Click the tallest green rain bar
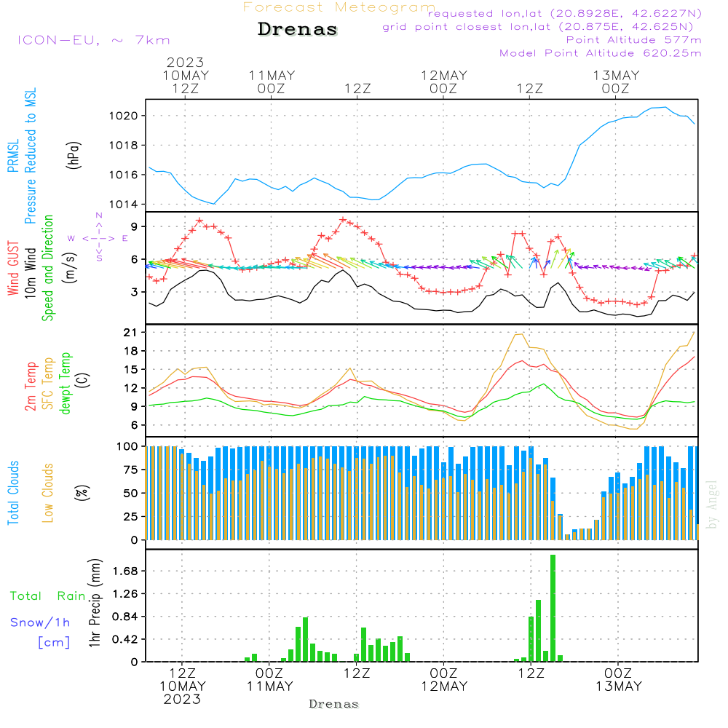Screen dimensions: 728x728 click(553, 608)
